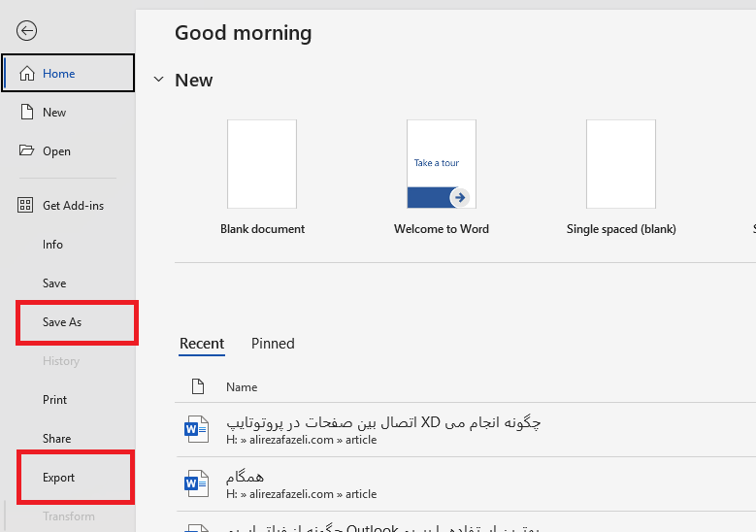Click file path under XD prototype document

(x=302, y=440)
